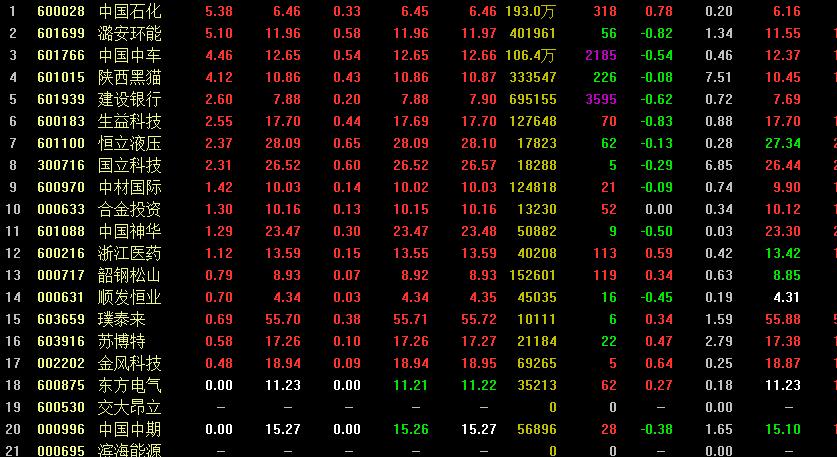Screen dimensions: 837x457
Task: Click green price 15.10
Action: click(x=783, y=429)
